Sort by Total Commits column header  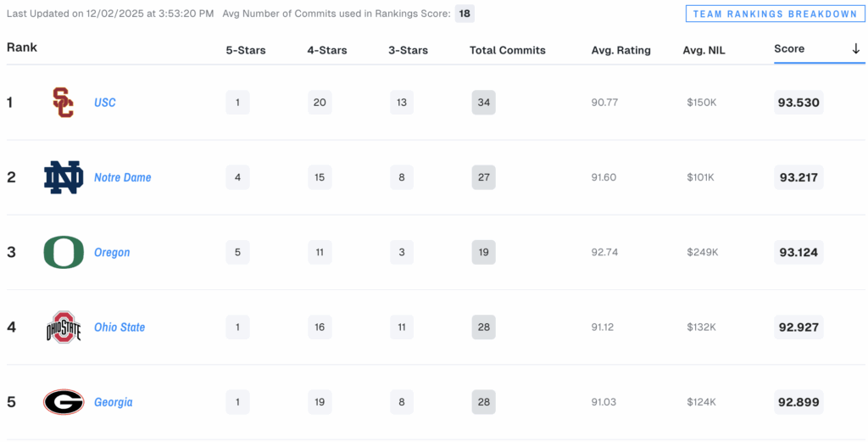[508, 50]
